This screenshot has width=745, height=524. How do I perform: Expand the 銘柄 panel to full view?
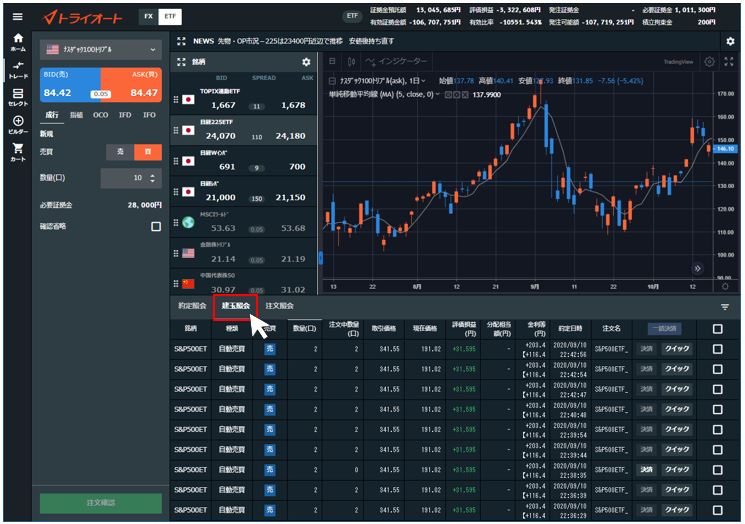click(x=181, y=62)
